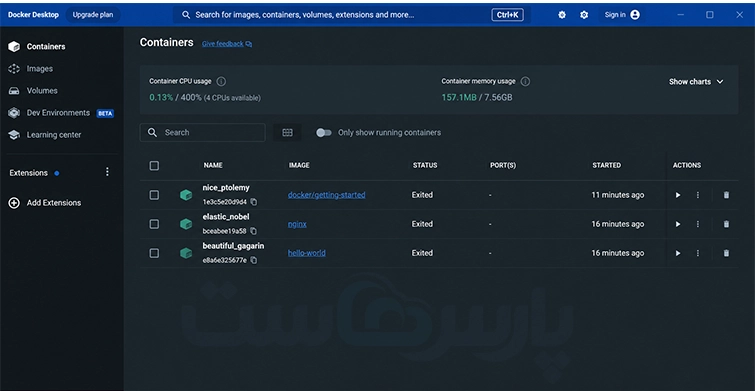This screenshot has width=755, height=391.
Task: Open the Settings gear icon
Action: [584, 15]
